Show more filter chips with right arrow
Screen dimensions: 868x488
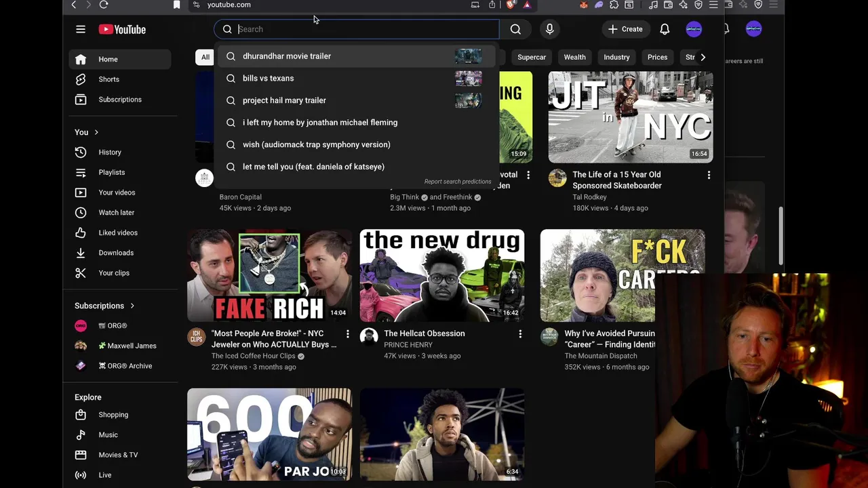point(703,57)
